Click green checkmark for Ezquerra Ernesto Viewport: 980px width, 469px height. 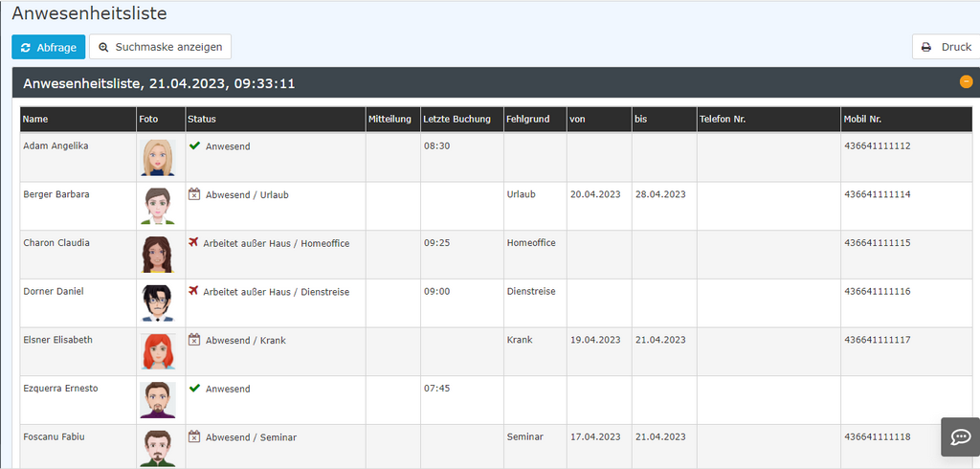[x=194, y=389]
